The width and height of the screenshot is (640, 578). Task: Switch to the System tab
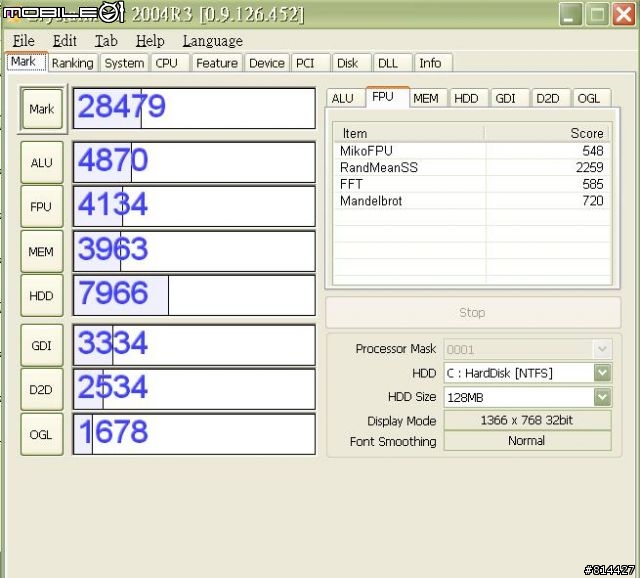(x=124, y=63)
